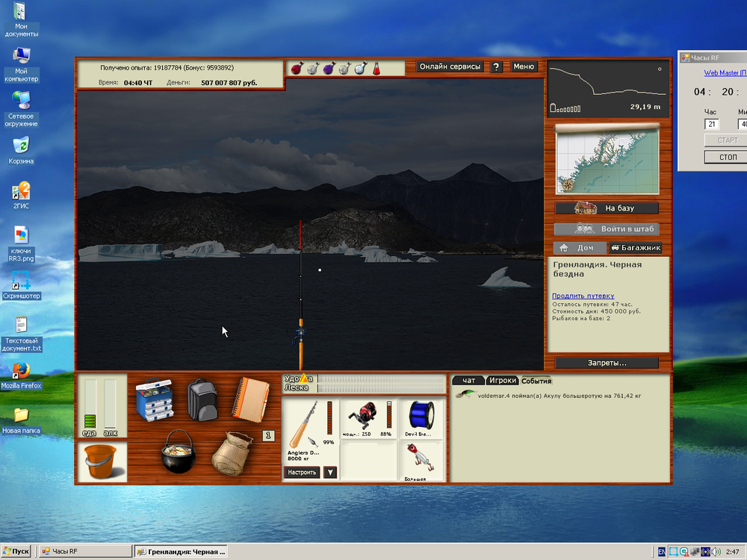This screenshot has width=747, height=560.
Task: Switch to the чат tab
Action: (468, 381)
